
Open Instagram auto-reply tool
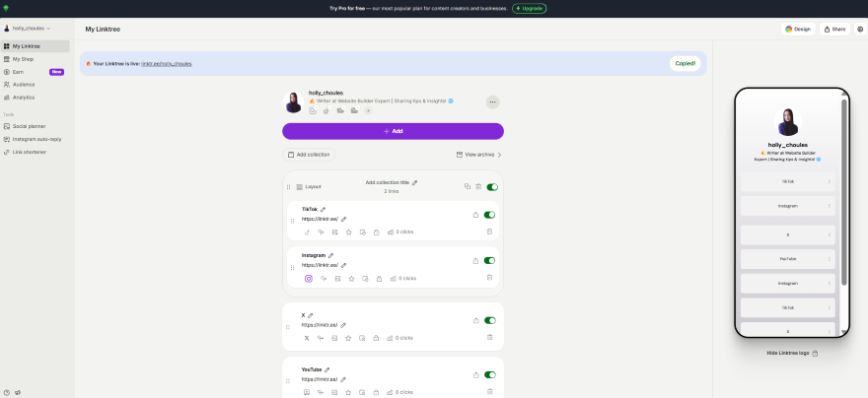click(x=36, y=139)
